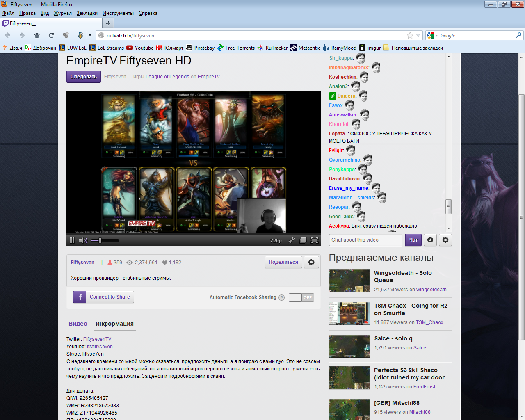Viewport: 525px width, 420px height.
Task: Open the Закладки menu
Action: pos(87,13)
